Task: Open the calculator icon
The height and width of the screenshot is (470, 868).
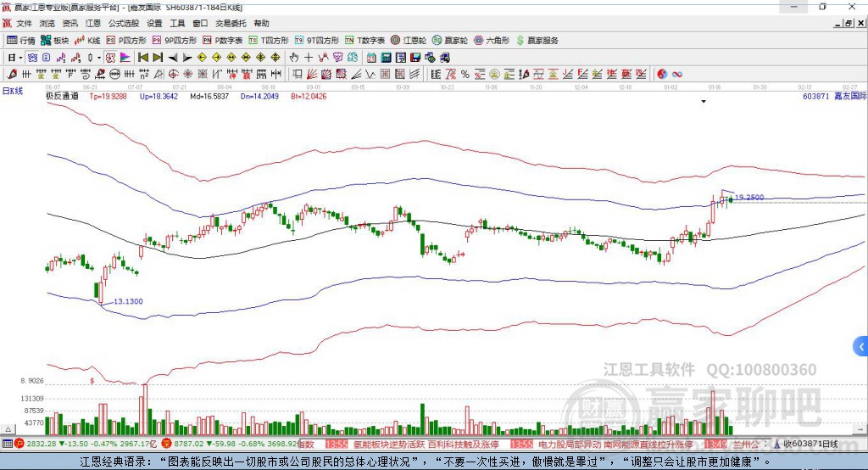Action: 386,58
